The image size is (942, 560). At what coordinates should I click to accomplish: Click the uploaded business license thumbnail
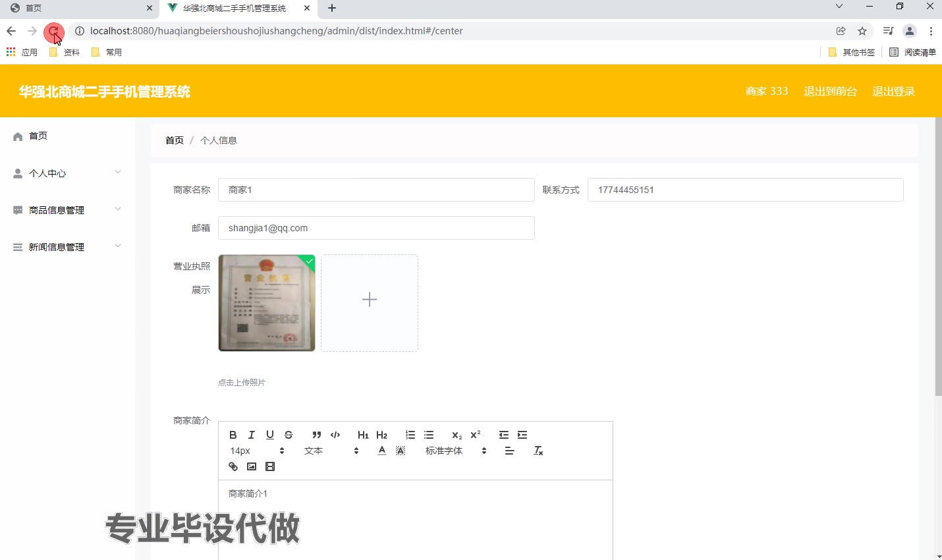coord(267,303)
